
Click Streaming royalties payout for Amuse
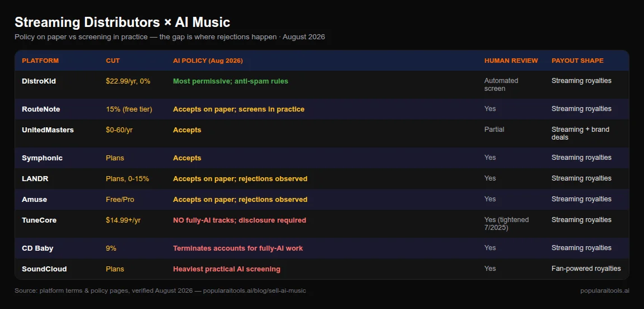[x=581, y=199]
